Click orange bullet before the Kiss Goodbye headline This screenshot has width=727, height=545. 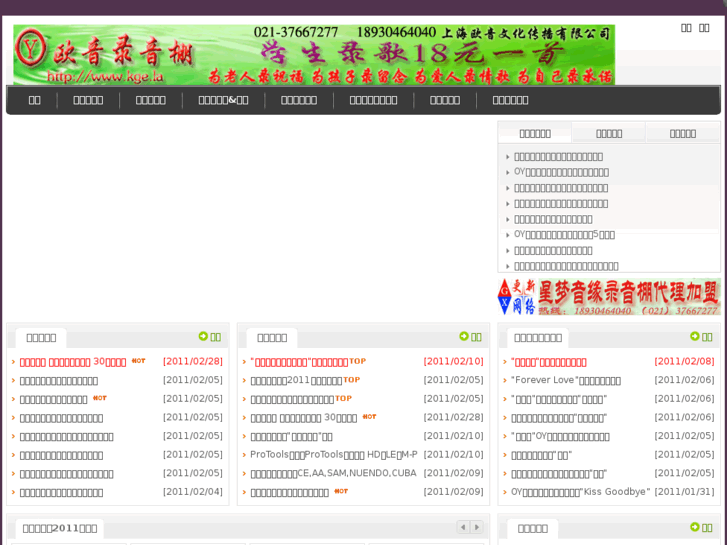[505, 492]
